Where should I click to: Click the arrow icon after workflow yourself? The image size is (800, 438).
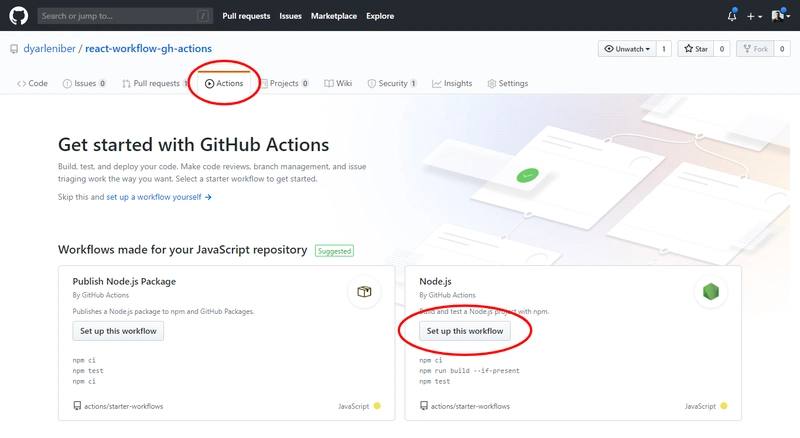pyautogui.click(x=208, y=197)
